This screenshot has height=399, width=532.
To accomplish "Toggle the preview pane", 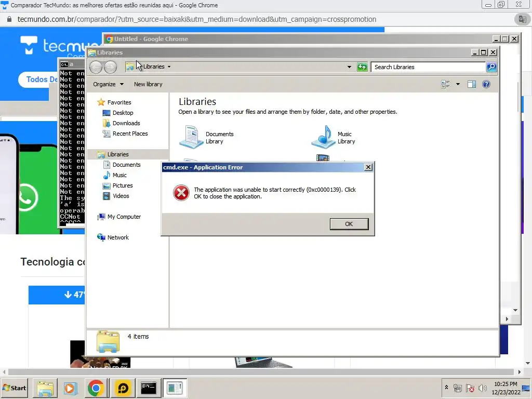I will [472, 84].
